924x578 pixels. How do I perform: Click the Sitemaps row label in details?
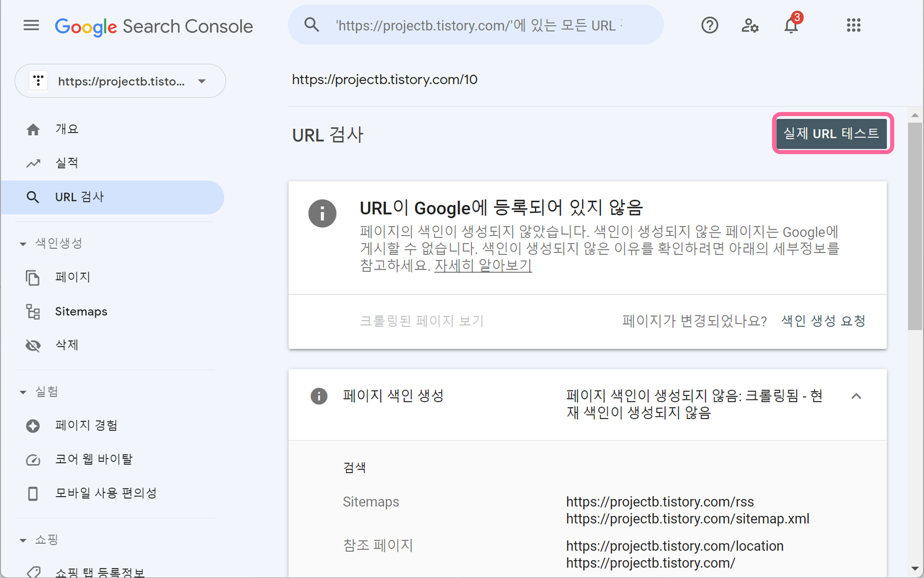coord(371,502)
